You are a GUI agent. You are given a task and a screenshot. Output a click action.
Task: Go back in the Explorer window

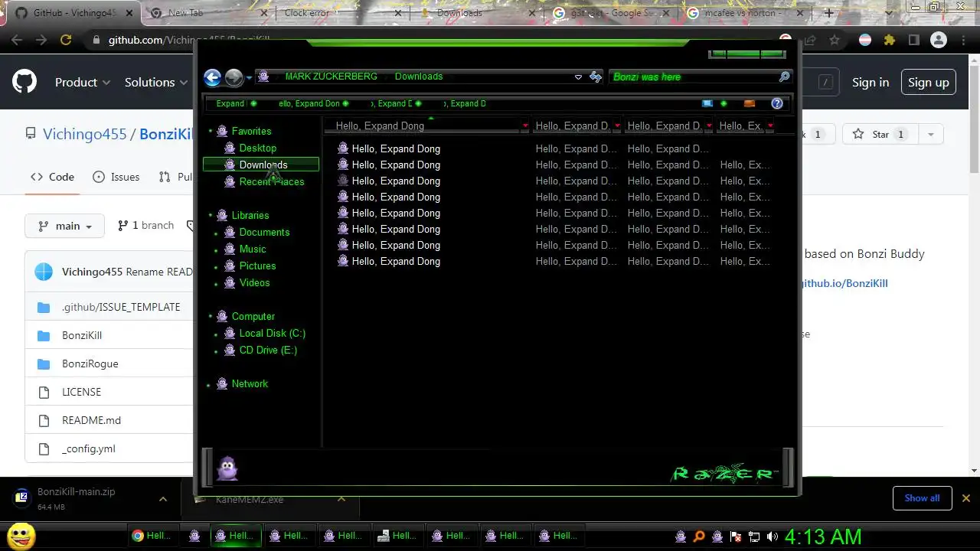[212, 77]
